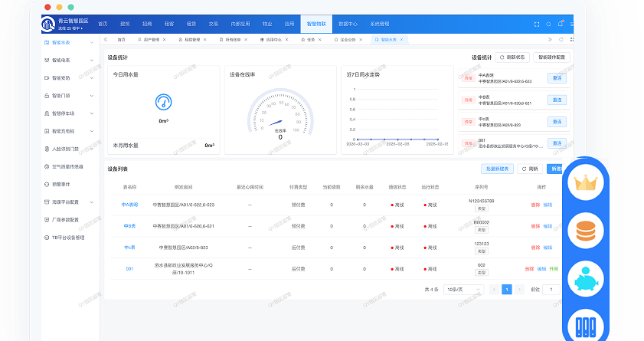Open notifications bell icon
The width and height of the screenshot is (644, 341).
[561, 24]
